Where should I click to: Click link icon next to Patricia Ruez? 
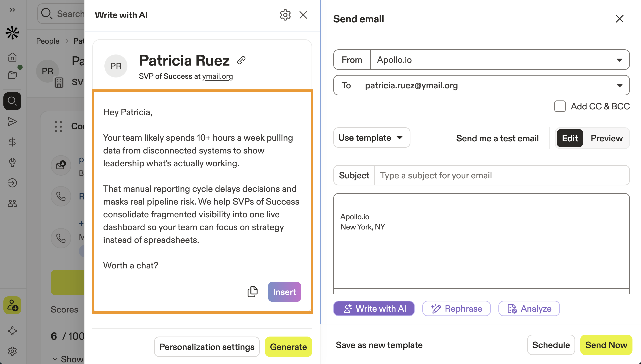point(241,60)
